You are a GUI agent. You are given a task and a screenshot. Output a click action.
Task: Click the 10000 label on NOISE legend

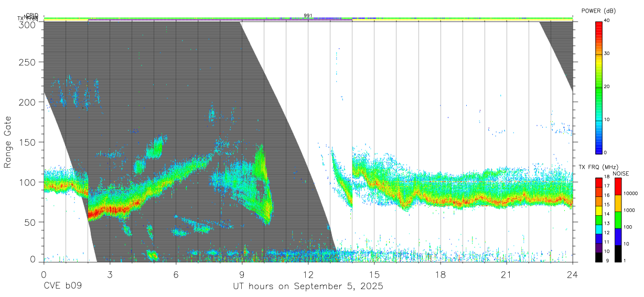pyautogui.click(x=631, y=193)
